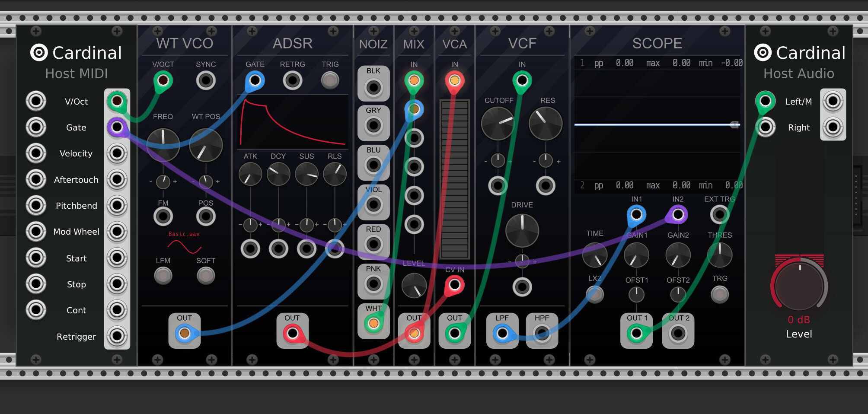The height and width of the screenshot is (414, 868).
Task: Click the SCOPE OUT 1 jack
Action: pos(636,333)
